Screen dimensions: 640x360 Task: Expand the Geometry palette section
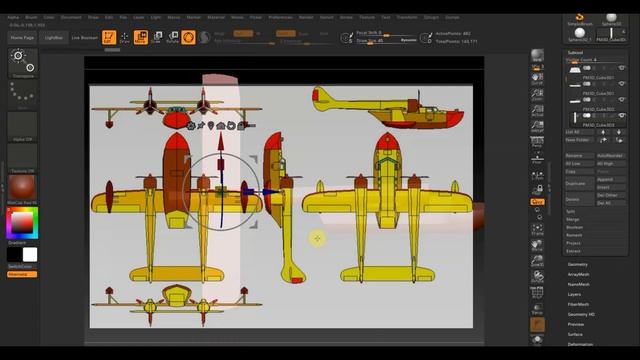tap(578, 264)
